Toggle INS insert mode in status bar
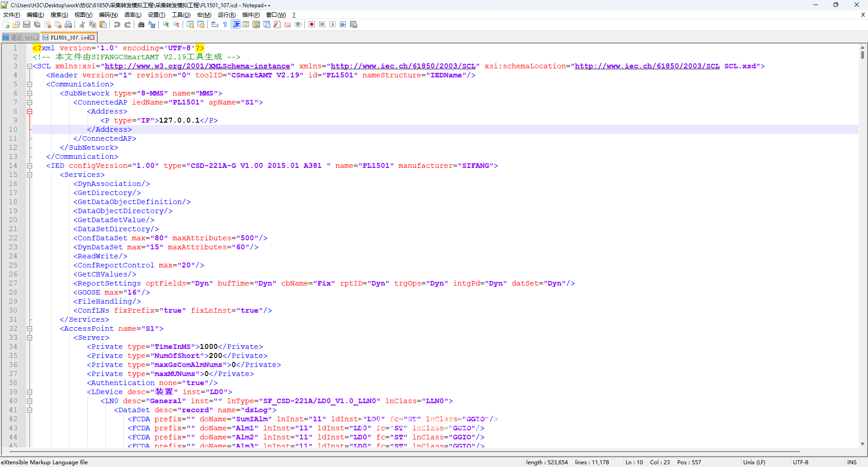The width and height of the screenshot is (868, 467). (852, 462)
